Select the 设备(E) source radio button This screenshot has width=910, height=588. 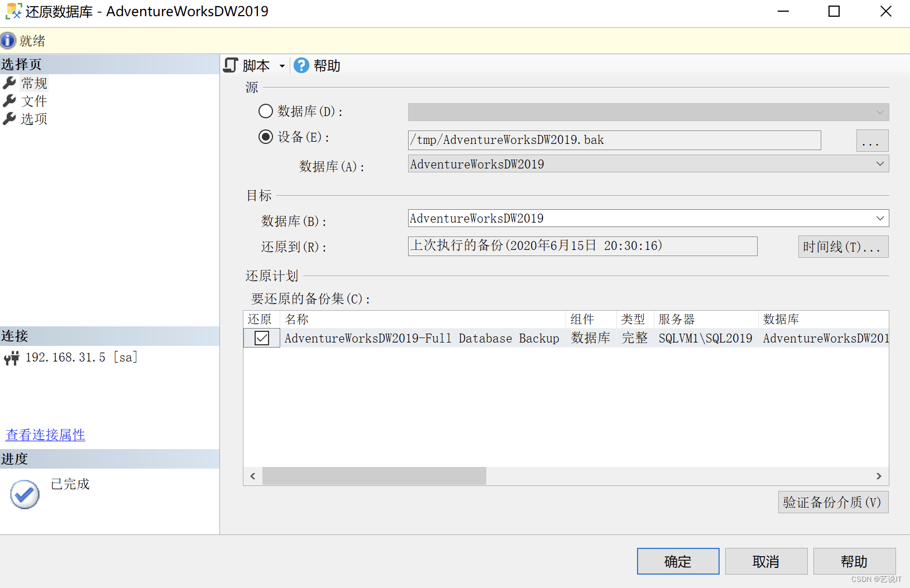click(266, 137)
